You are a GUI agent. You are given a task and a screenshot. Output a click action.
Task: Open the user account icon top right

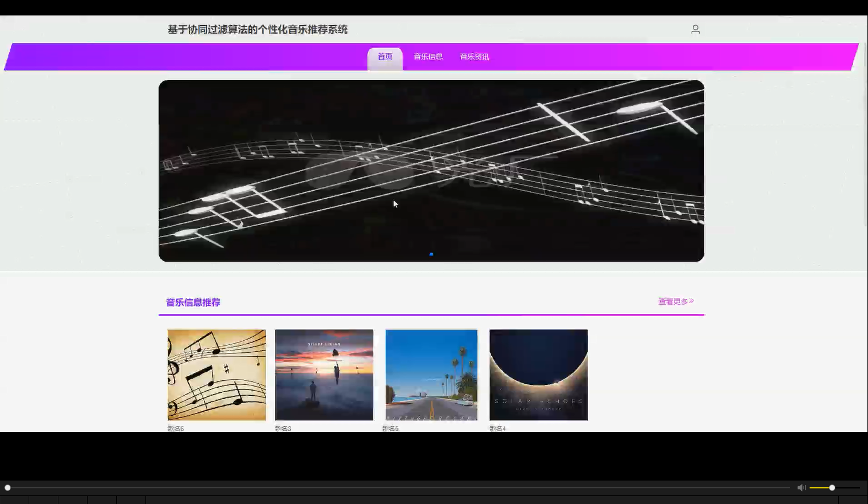click(x=695, y=29)
